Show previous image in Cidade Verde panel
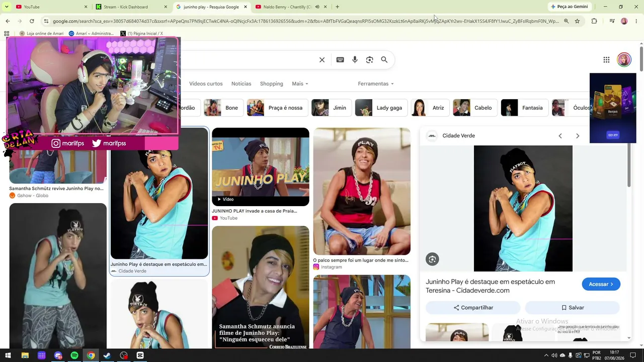Image resolution: width=644 pixels, height=362 pixels. [x=560, y=136]
